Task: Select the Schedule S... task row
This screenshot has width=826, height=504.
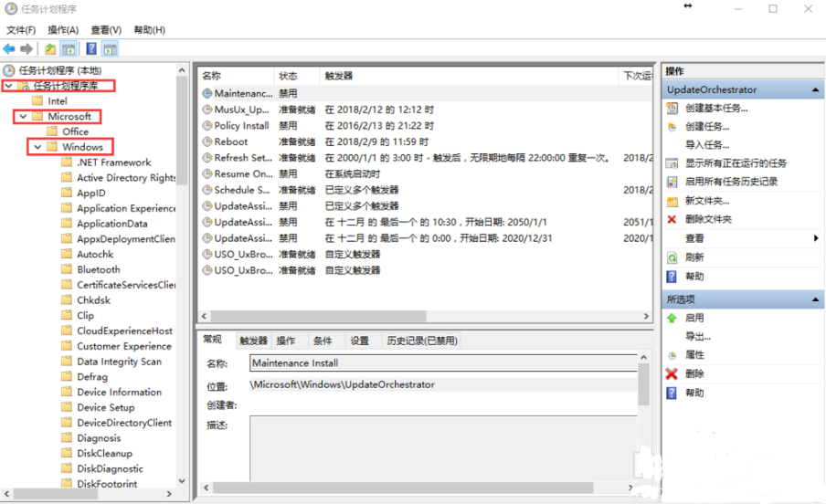Action: 425,190
